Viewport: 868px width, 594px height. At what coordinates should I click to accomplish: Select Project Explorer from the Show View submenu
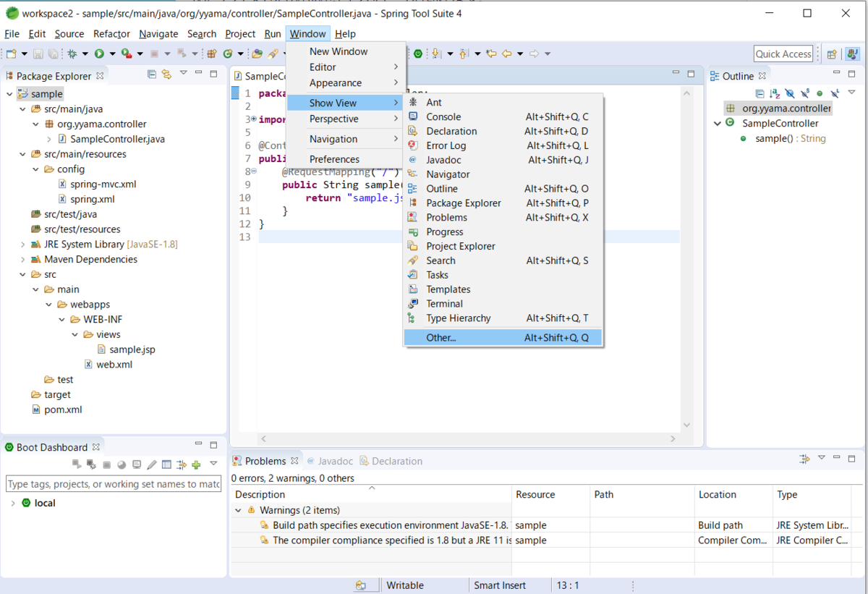(x=502, y=246)
